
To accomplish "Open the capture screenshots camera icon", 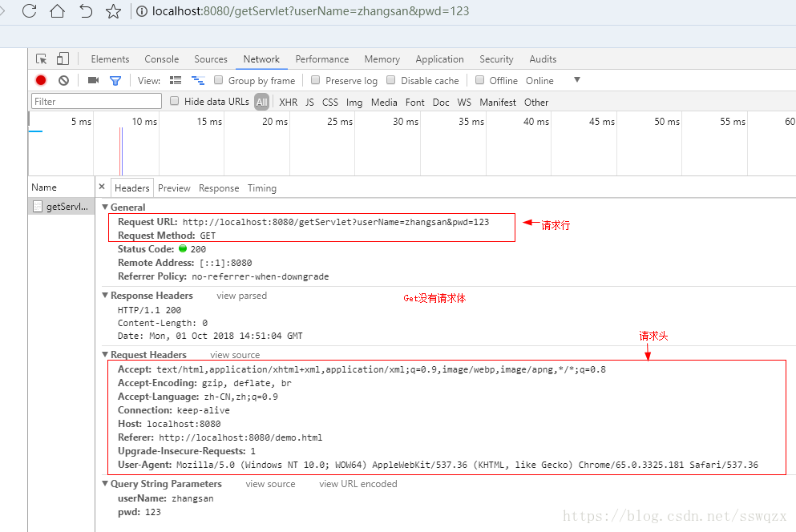I will click(92, 80).
